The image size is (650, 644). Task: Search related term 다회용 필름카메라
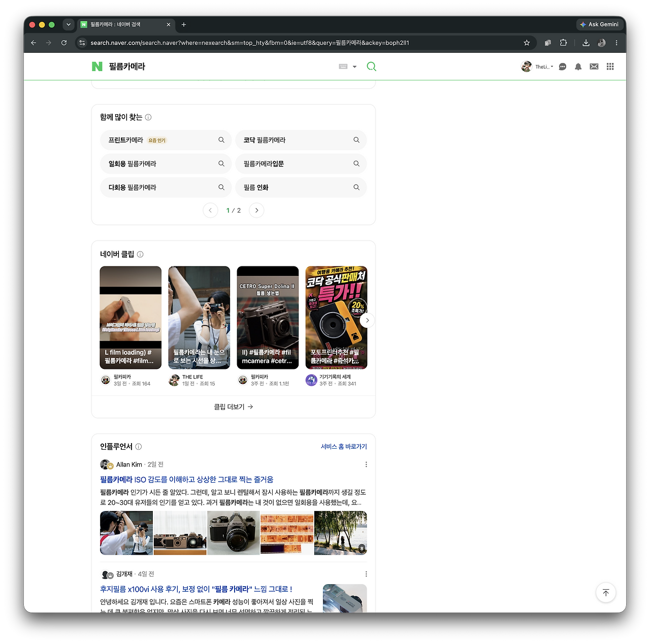(166, 187)
